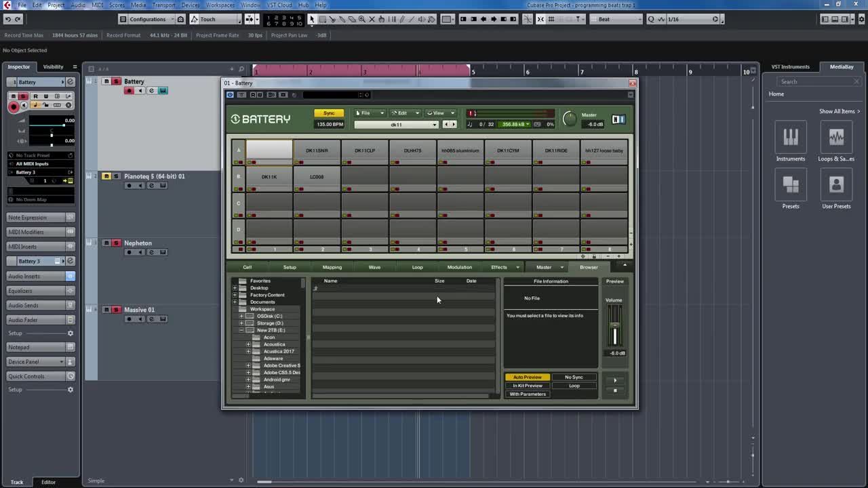
Task: Open 1/16 quantize preset dropdown
Action: [690, 19]
